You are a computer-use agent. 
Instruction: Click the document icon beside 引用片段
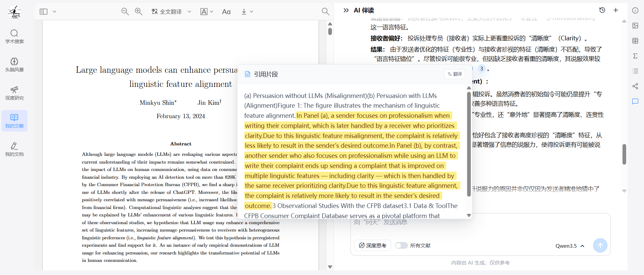tap(248, 74)
